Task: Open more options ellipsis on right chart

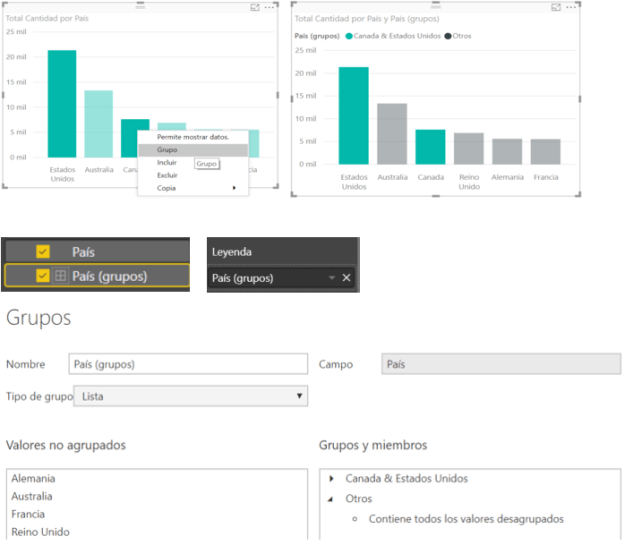Action: coord(571,7)
